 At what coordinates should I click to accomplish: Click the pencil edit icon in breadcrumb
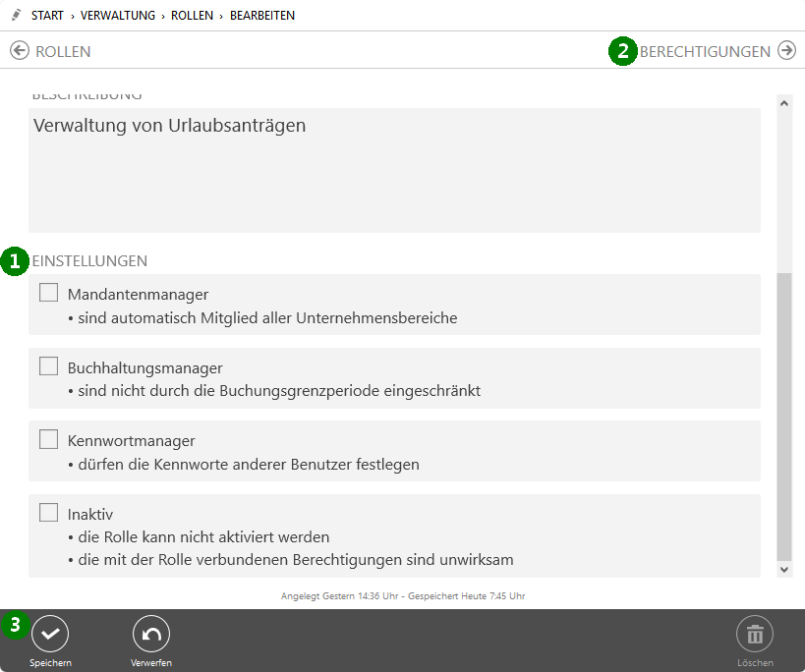[16, 16]
